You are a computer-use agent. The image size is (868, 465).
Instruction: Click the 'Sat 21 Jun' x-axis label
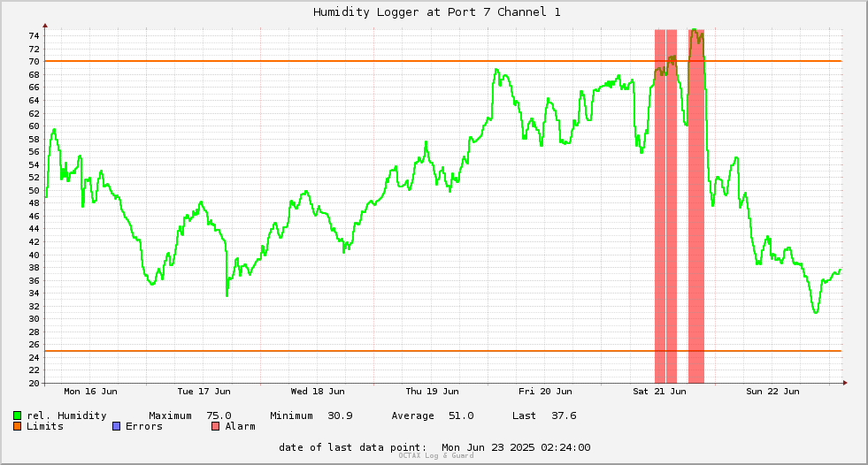[x=659, y=392]
